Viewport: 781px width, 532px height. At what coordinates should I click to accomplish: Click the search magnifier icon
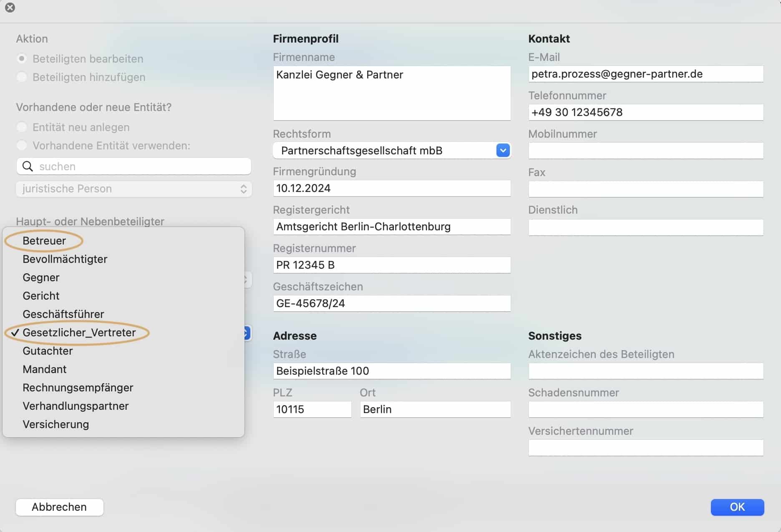[x=28, y=166]
